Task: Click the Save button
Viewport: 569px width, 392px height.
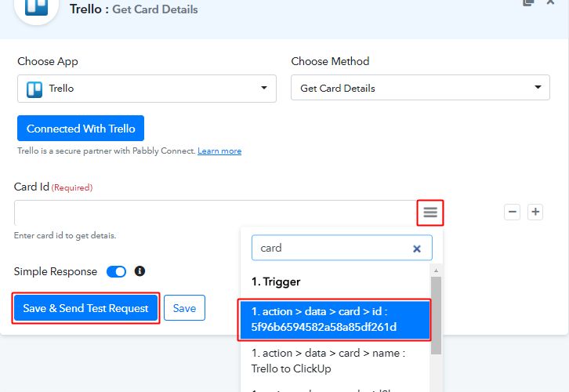Action: 184,308
